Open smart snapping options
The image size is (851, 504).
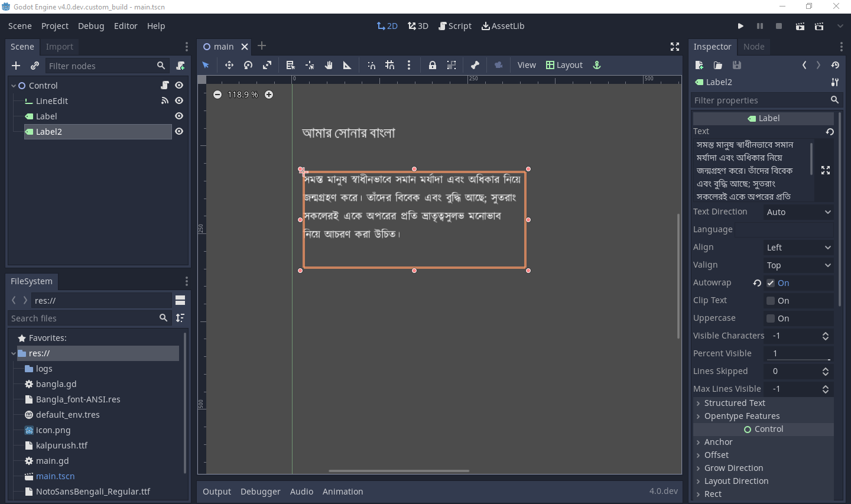(409, 65)
